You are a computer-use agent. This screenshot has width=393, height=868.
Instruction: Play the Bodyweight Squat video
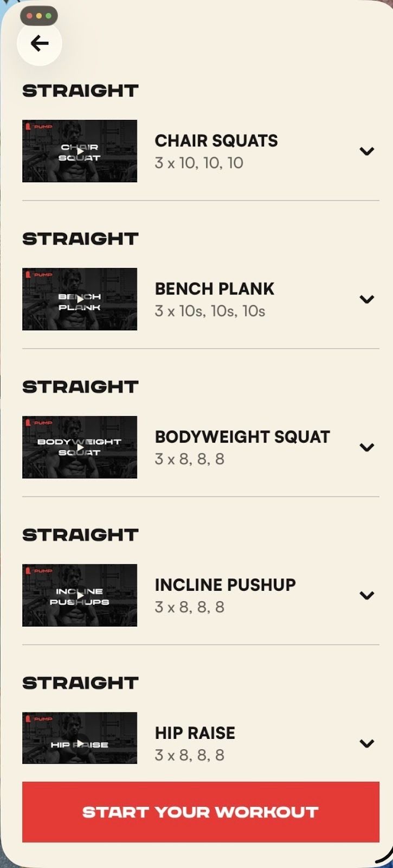point(80,448)
